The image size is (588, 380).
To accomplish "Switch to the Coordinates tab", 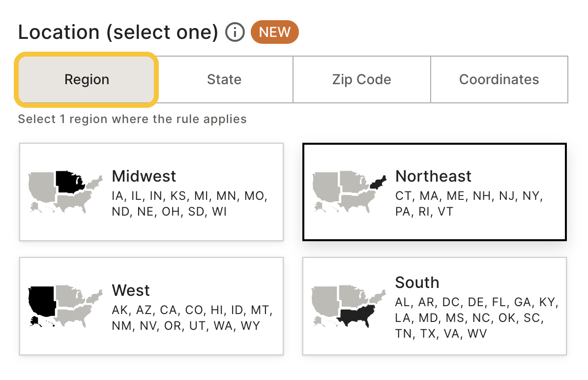I will [x=499, y=80].
